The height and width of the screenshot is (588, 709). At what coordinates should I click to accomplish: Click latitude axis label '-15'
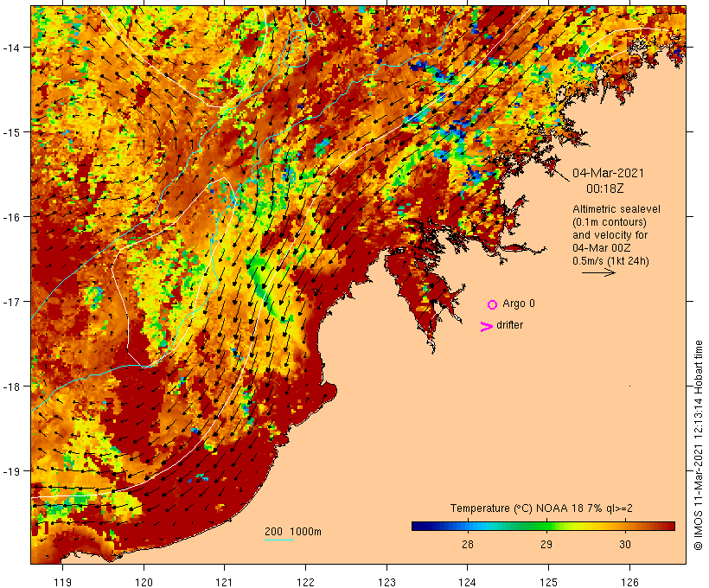(x=11, y=132)
